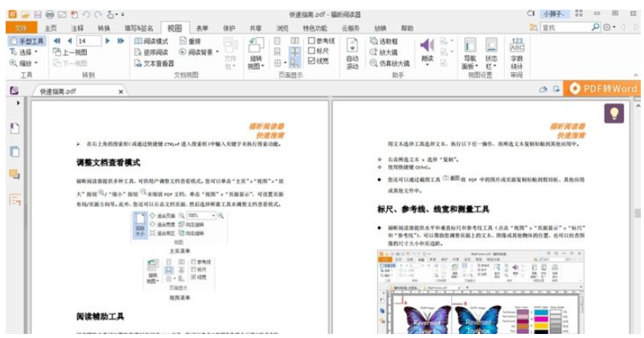Go to the last page arrow
This screenshot has width=644, height=338.
(x=121, y=41)
